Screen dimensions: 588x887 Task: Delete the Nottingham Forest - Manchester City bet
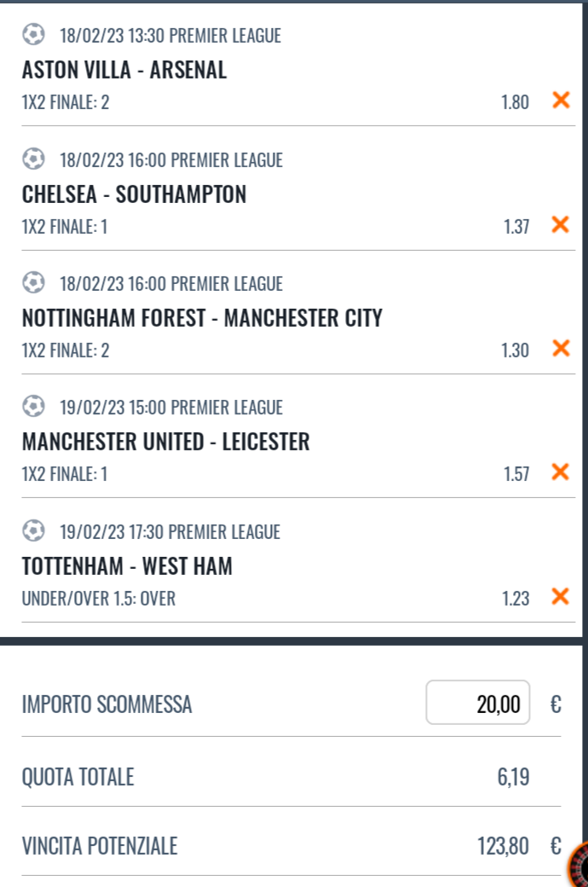[560, 349]
